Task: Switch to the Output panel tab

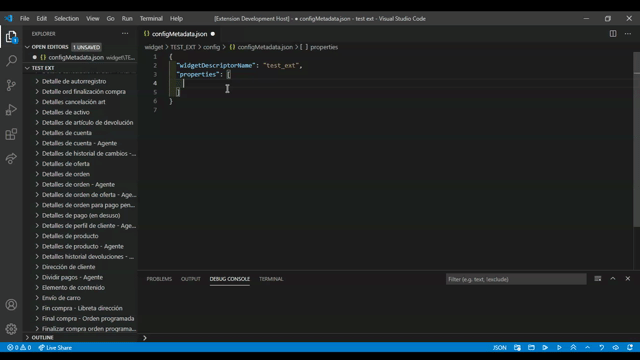Action: (x=191, y=279)
